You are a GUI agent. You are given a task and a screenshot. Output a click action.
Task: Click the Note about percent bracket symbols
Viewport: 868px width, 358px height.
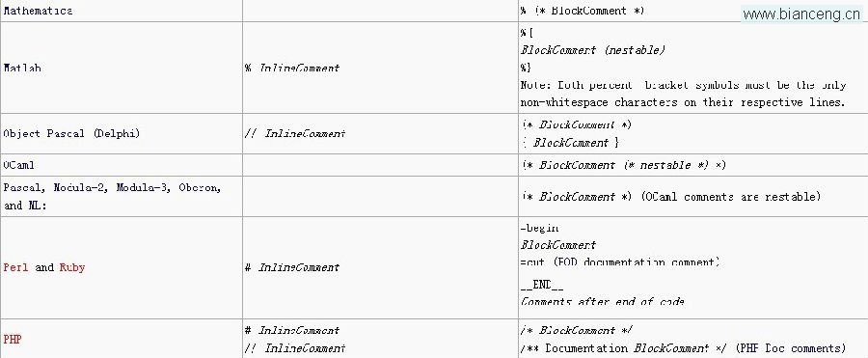coord(684,94)
